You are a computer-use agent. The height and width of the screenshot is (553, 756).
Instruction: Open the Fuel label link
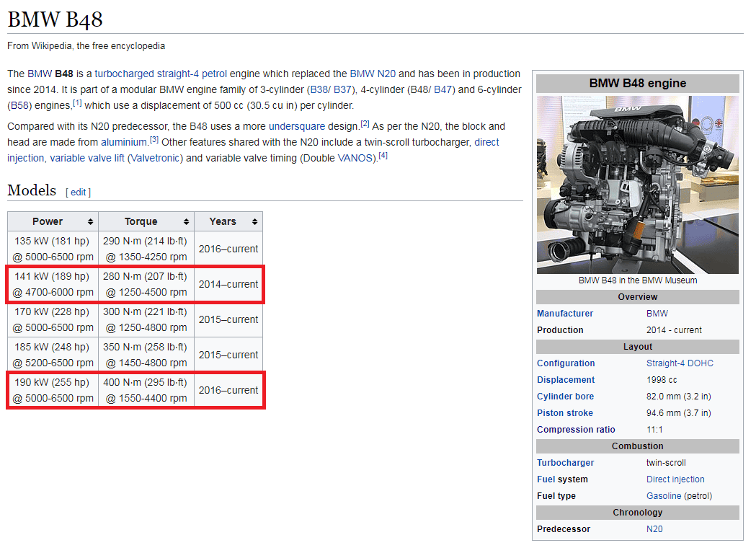[x=546, y=479]
